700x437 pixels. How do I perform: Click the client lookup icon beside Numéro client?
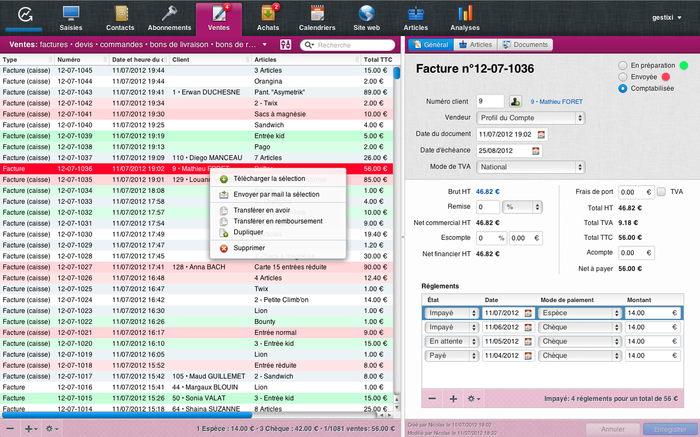click(x=516, y=101)
